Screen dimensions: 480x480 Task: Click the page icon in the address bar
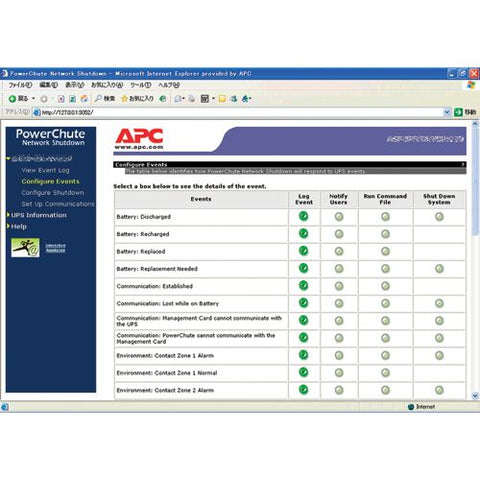(x=37, y=112)
